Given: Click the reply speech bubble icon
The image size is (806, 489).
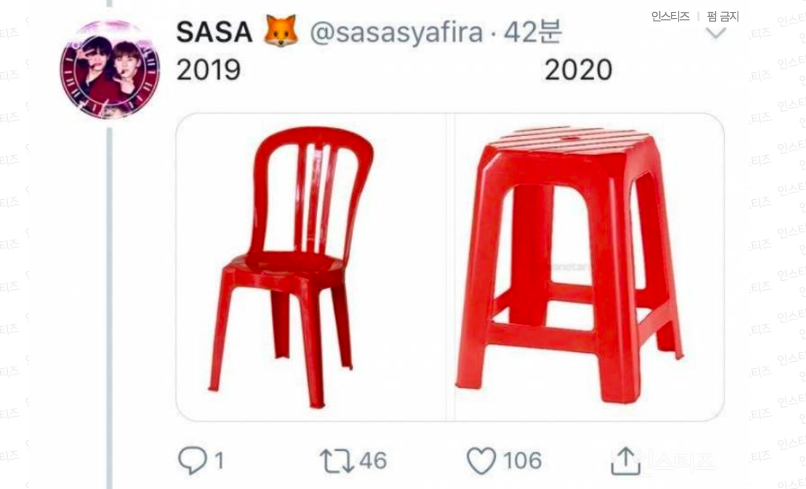Looking at the screenshot, I should tap(192, 460).
